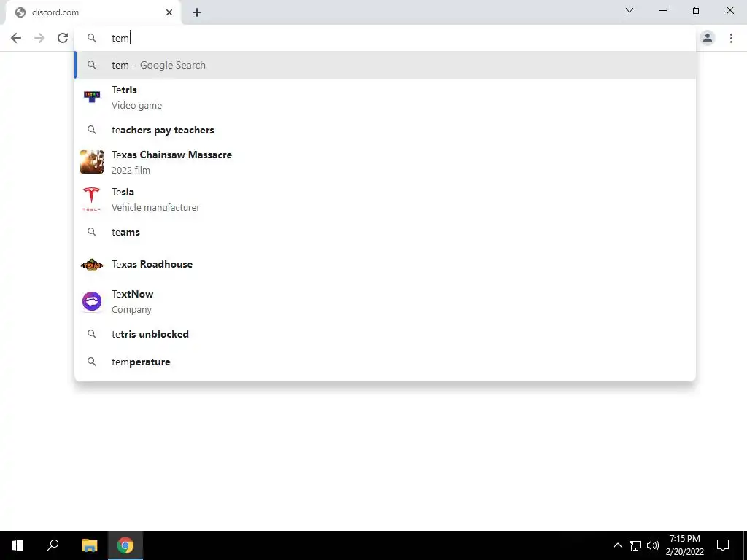Click search icon beside 'tem - Google Search'
The width and height of the screenshot is (747, 560).
click(92, 65)
